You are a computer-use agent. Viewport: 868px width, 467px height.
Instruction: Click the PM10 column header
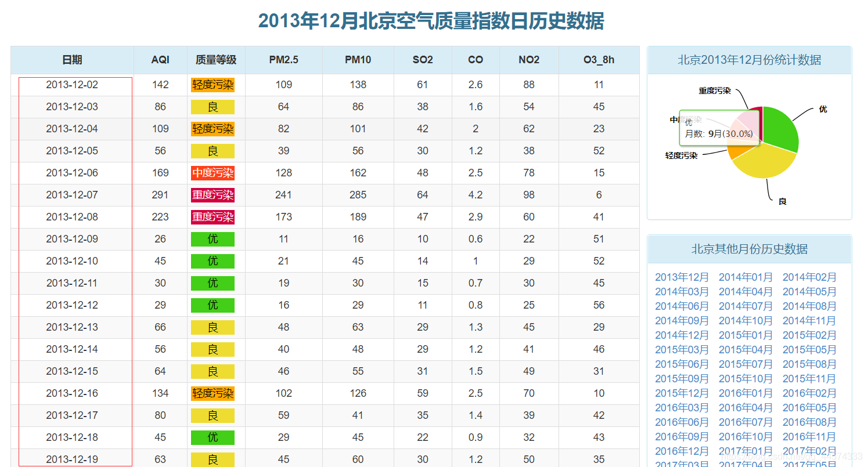tap(358, 60)
